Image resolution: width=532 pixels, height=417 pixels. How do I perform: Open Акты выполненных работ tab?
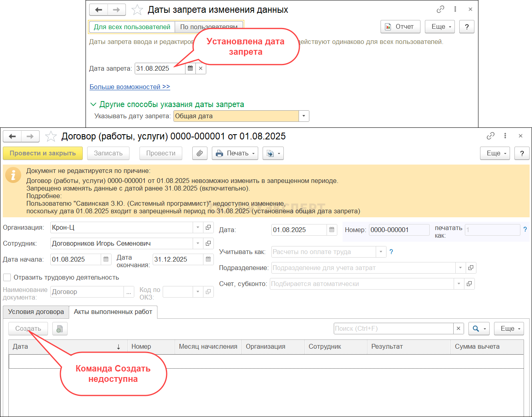113,312
